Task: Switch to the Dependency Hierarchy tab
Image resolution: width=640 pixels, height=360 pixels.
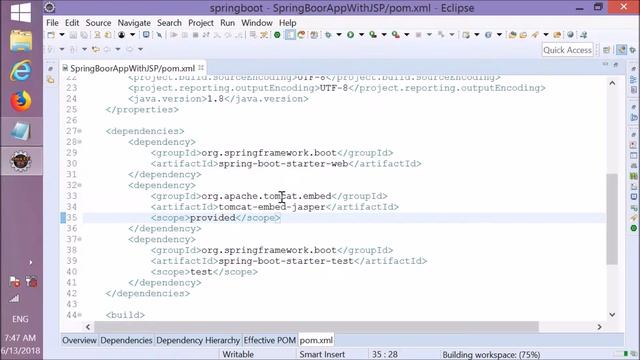Action: click(198, 340)
